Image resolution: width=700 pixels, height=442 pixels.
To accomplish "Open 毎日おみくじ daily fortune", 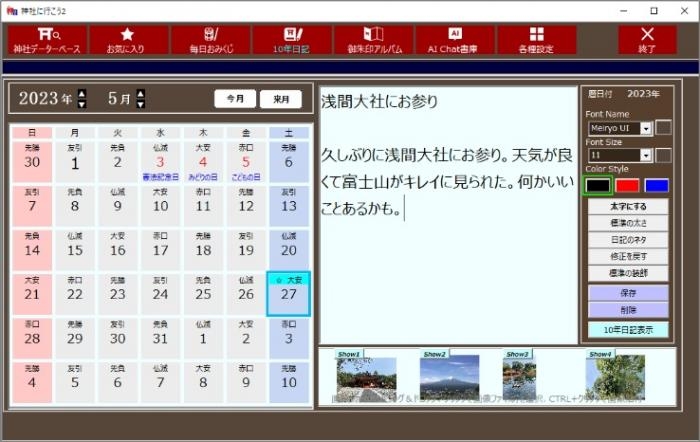I will click(210, 40).
